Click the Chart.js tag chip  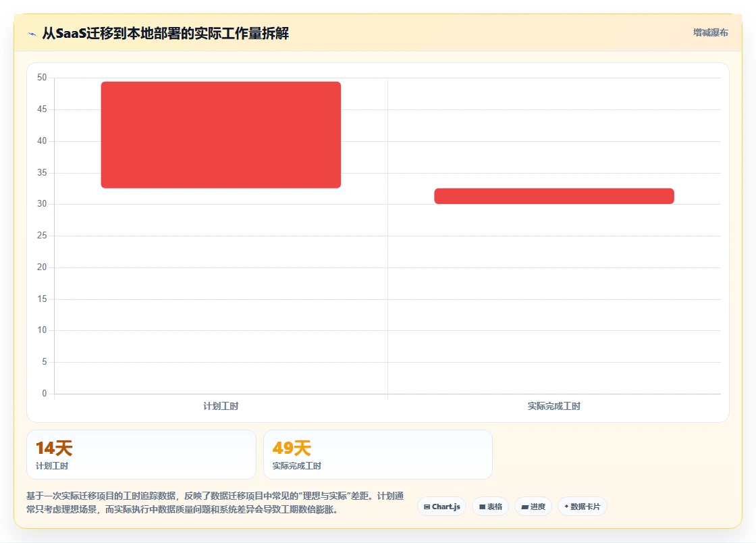tap(441, 507)
